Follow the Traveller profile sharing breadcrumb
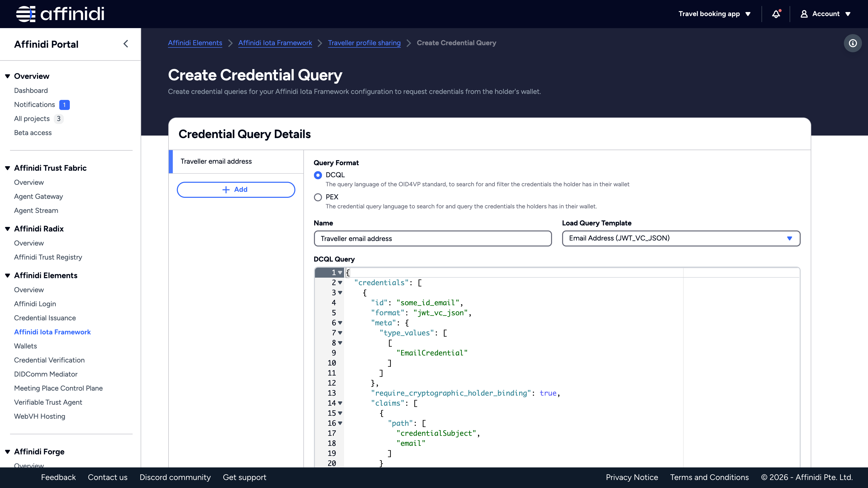 point(364,43)
